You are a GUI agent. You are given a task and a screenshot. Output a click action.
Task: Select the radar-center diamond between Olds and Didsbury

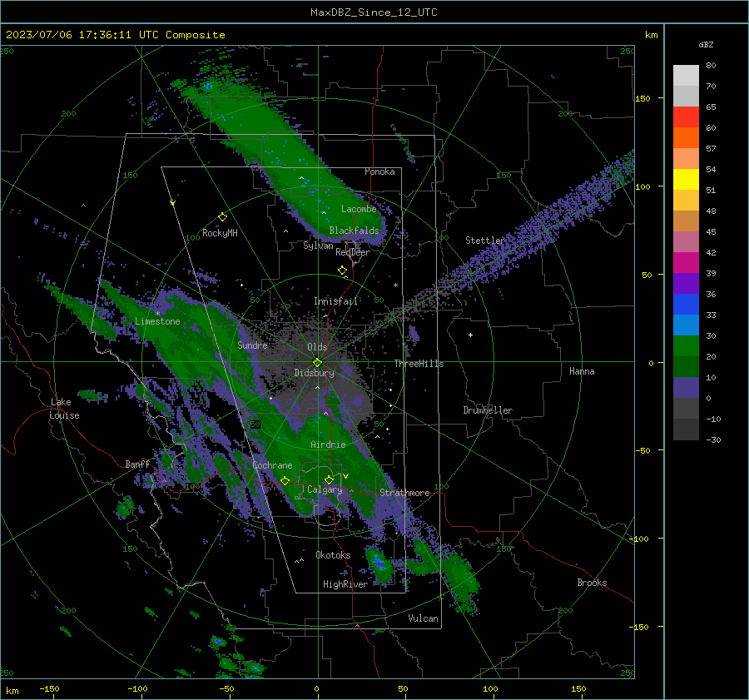pos(317,362)
